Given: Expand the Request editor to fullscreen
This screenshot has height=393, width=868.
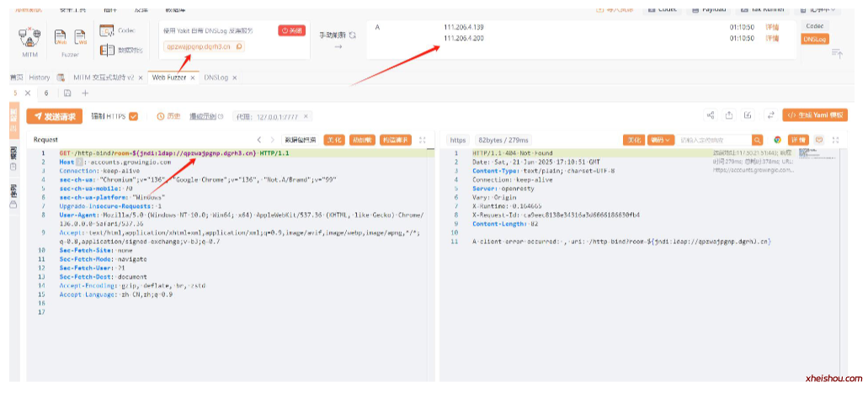Looking at the screenshot, I should 423,140.
